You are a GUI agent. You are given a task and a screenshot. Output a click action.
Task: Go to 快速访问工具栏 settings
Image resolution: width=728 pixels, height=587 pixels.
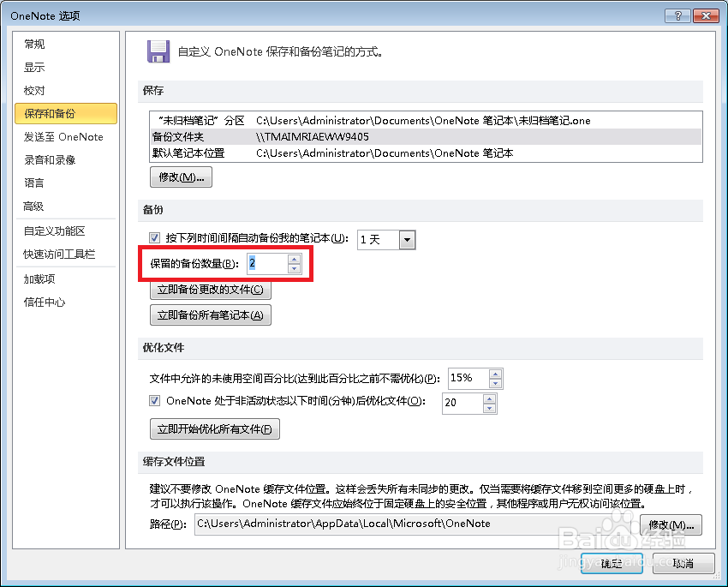(x=65, y=255)
